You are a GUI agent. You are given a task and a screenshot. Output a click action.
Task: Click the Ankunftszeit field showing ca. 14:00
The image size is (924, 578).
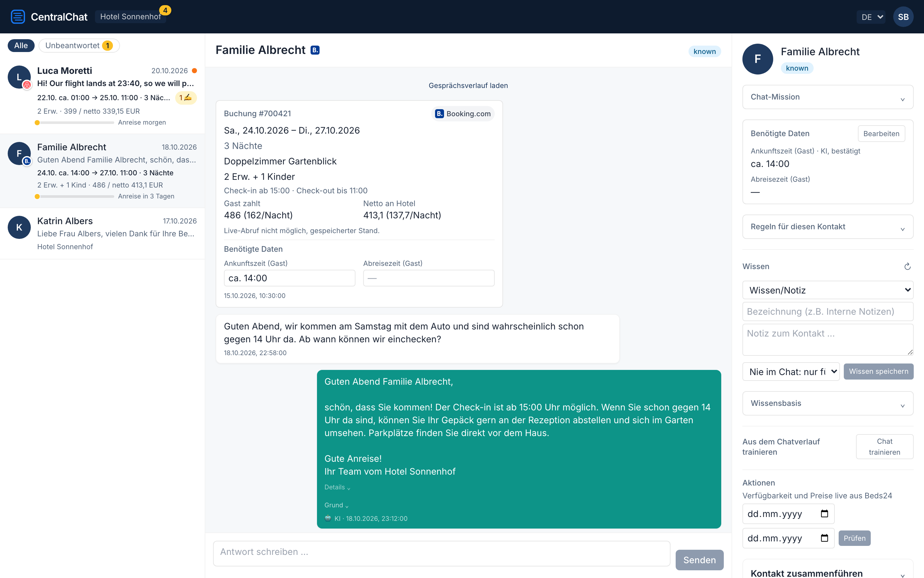[289, 278]
